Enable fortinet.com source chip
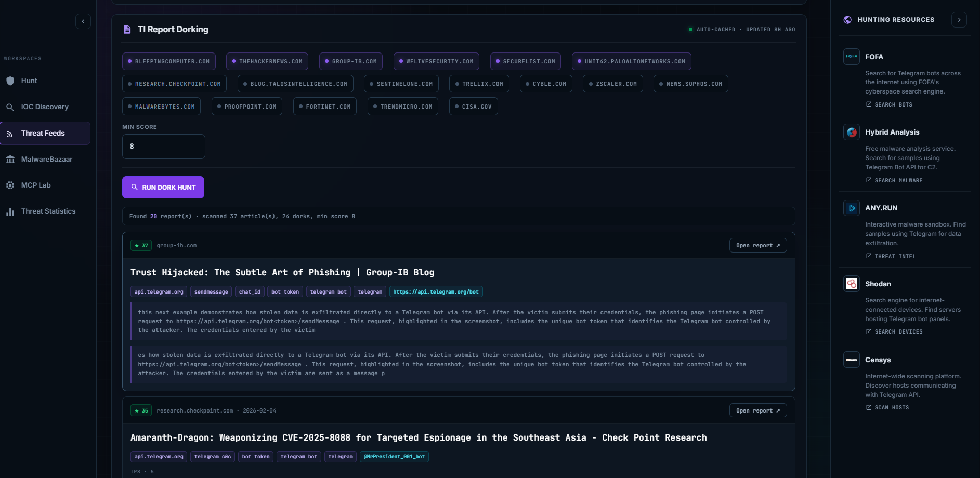The height and width of the screenshot is (478, 980). pyautogui.click(x=325, y=107)
